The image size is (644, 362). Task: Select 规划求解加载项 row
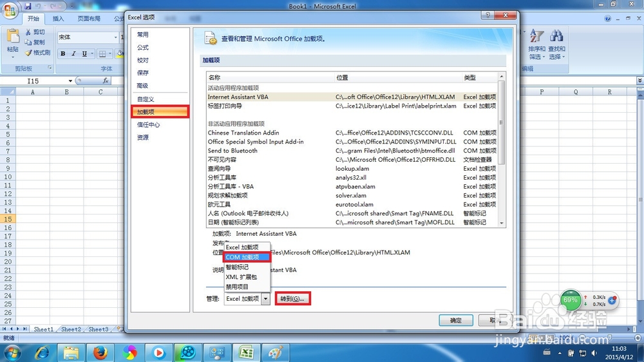(x=352, y=196)
